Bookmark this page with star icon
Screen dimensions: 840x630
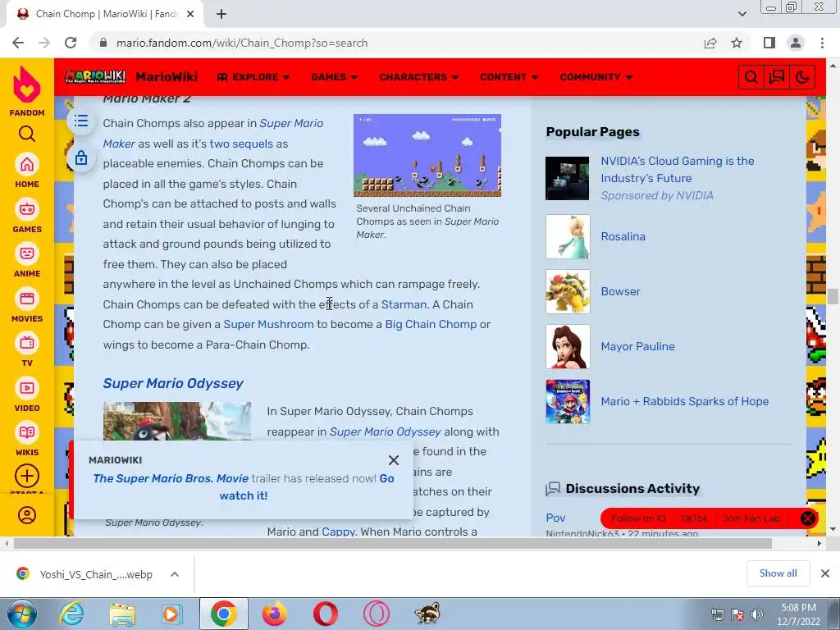[x=737, y=43]
